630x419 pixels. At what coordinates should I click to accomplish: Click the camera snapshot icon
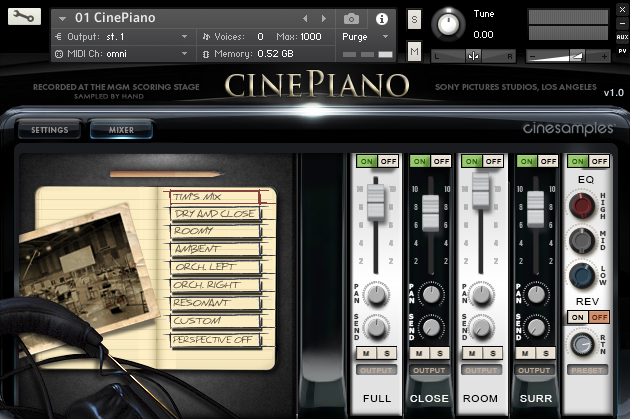click(351, 18)
